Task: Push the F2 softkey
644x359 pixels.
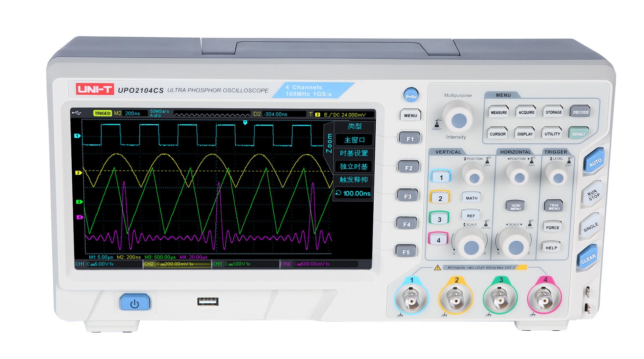Action: [x=409, y=168]
